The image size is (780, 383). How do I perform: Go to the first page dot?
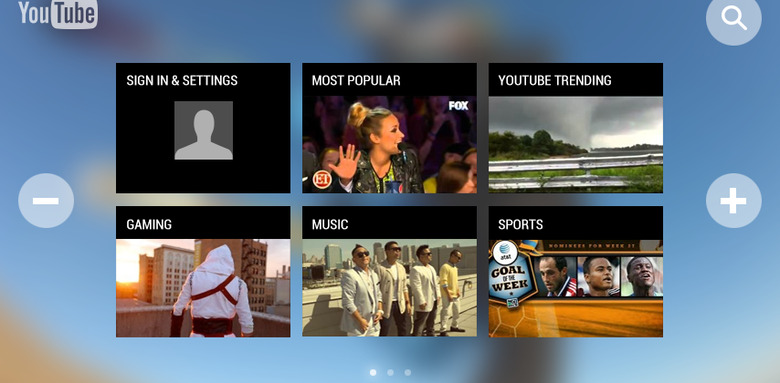pos(373,372)
